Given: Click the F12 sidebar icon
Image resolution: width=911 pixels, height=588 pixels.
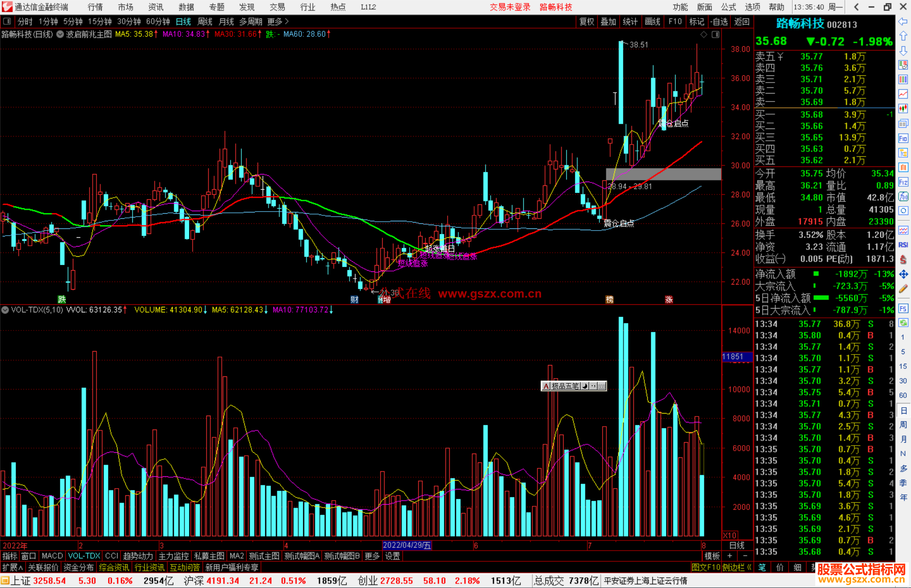Looking at the screenshot, I should [x=903, y=182].
